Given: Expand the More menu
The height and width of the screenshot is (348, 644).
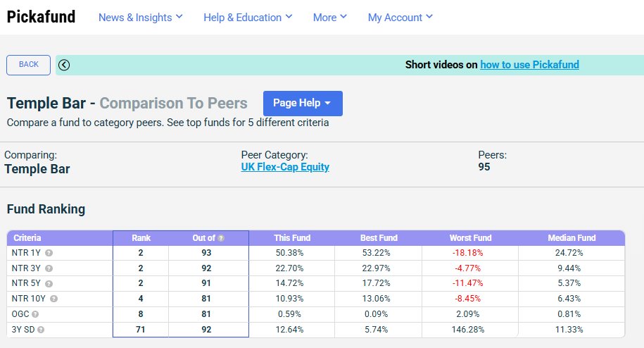Looking at the screenshot, I should coord(330,17).
